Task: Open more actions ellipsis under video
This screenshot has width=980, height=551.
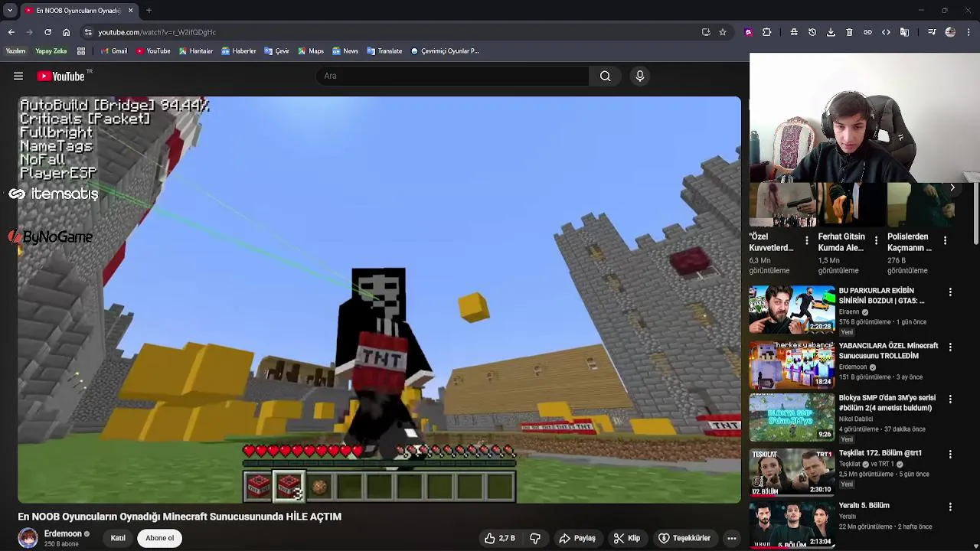Action: click(x=732, y=538)
